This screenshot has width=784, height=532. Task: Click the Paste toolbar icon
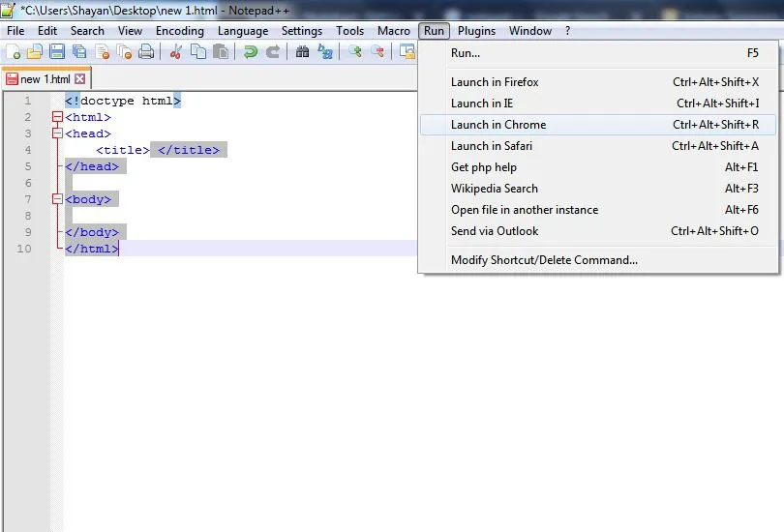[x=221, y=51]
